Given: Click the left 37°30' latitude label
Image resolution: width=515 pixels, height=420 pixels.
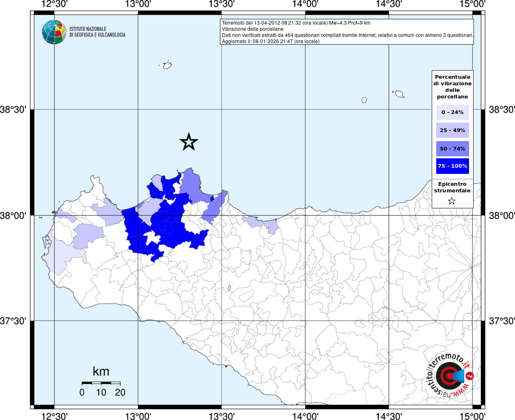Looking at the screenshot, I should click(13, 321).
